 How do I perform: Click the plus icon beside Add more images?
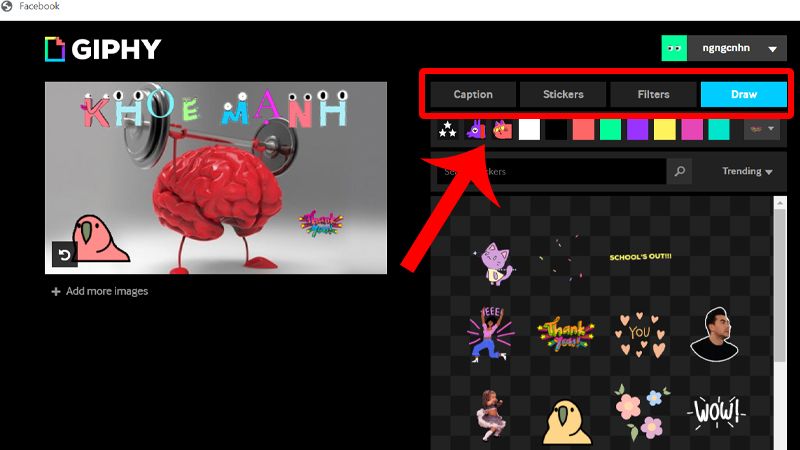[x=56, y=291]
